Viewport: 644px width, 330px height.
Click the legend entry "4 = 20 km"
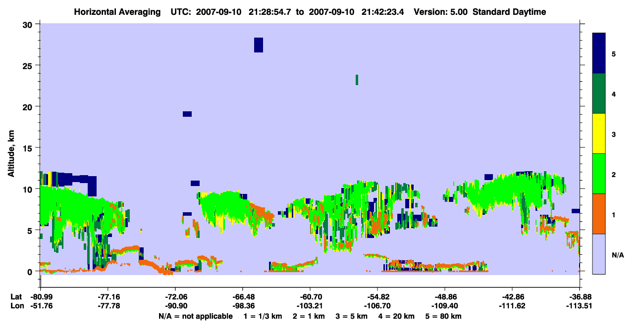point(397,316)
